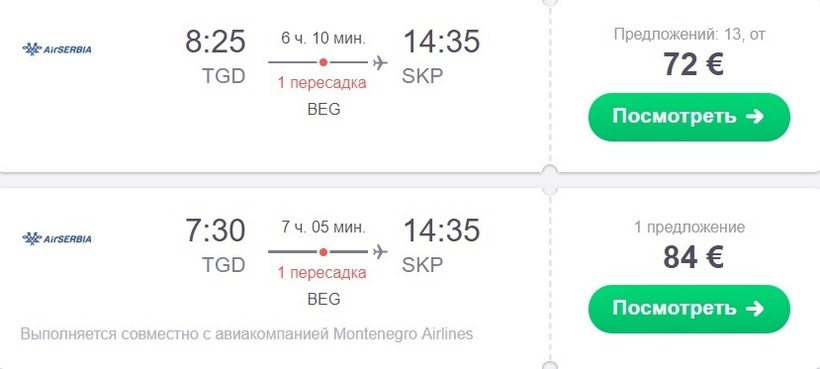Click the airplane icon on the 8:25 flight

pyautogui.click(x=380, y=62)
